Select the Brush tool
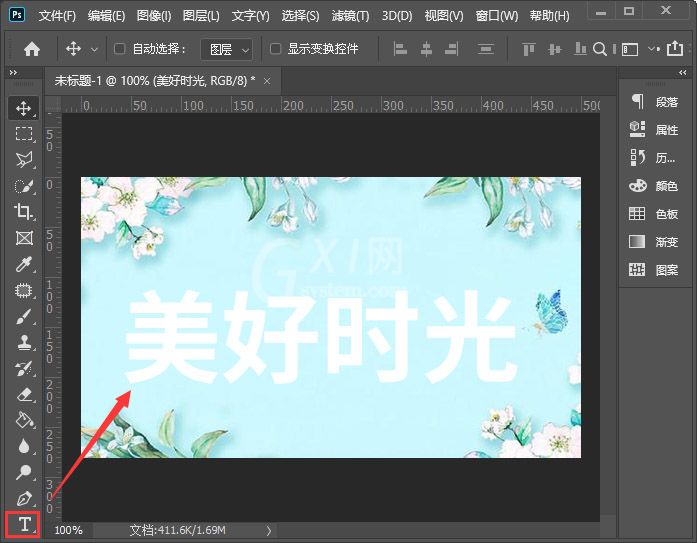This screenshot has width=697, height=543. tap(24, 317)
